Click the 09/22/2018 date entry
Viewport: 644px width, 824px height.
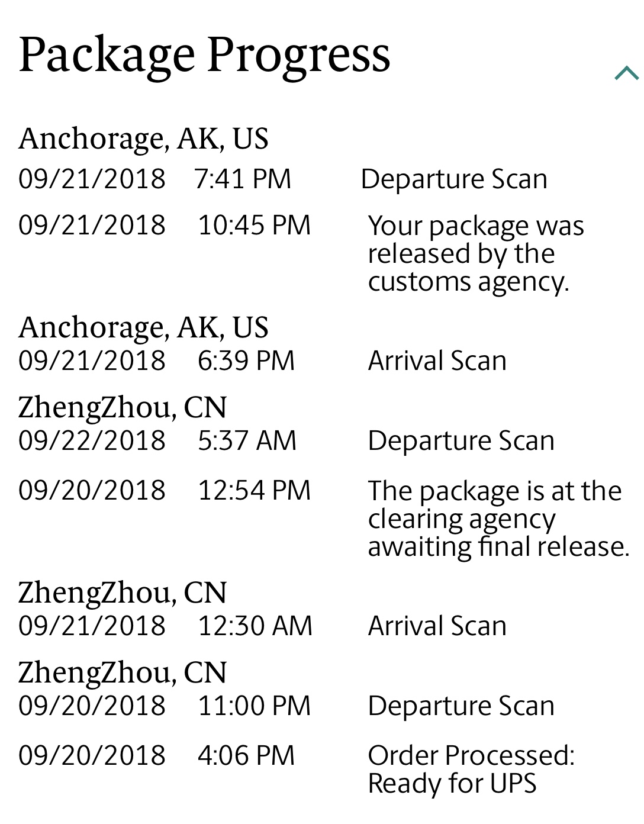click(92, 440)
